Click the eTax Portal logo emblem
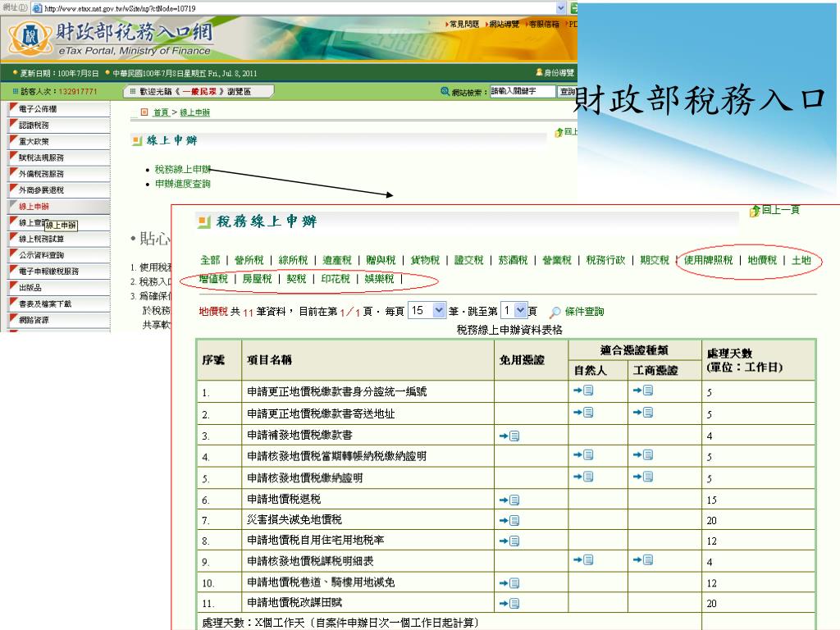840x630 pixels. tap(30, 38)
